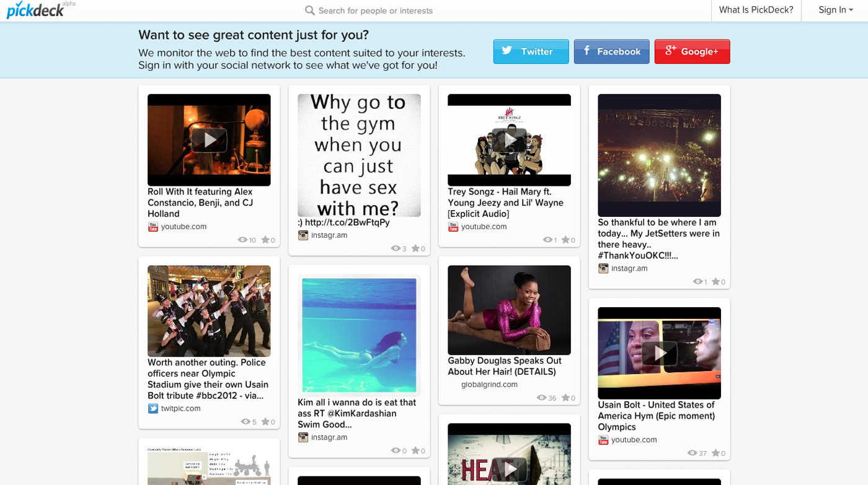
Task: Click the eye icon on the JetSetters card
Action: click(x=697, y=282)
